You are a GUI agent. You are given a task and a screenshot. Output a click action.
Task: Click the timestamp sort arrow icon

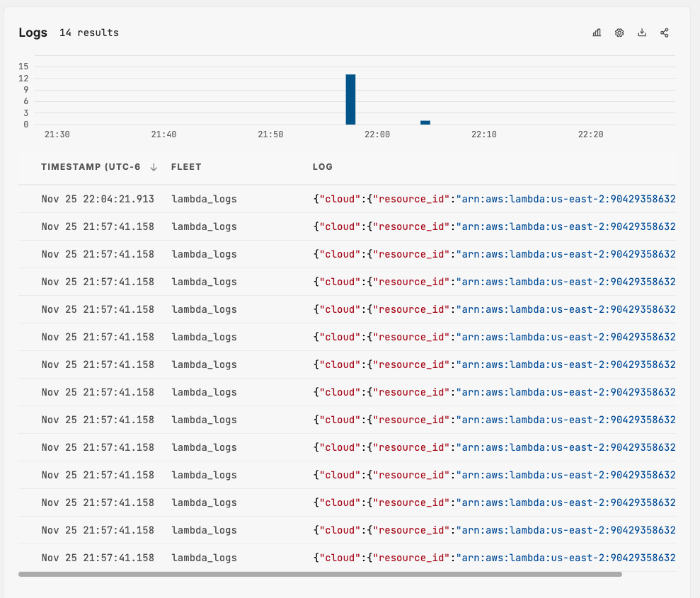154,168
